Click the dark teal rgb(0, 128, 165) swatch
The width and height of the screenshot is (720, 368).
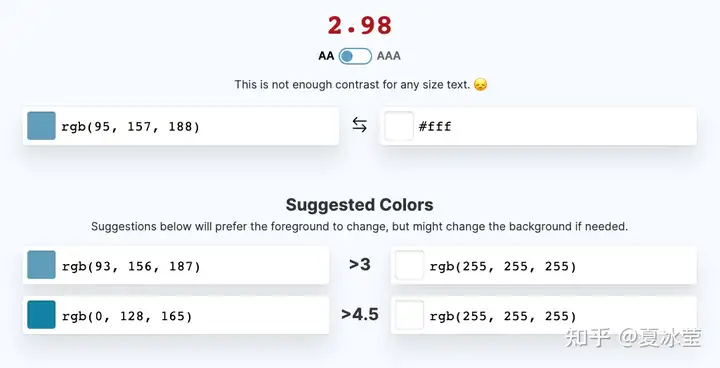41,315
